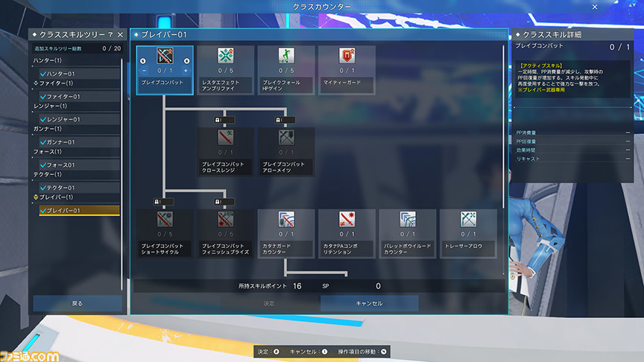Select the ブレイクフォールHPゲイン skill icon

pyautogui.click(x=286, y=56)
